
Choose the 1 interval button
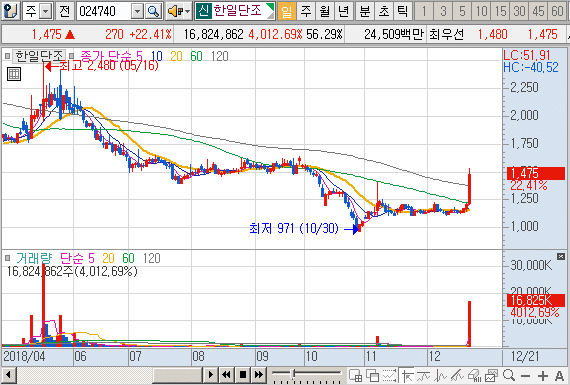tap(424, 11)
